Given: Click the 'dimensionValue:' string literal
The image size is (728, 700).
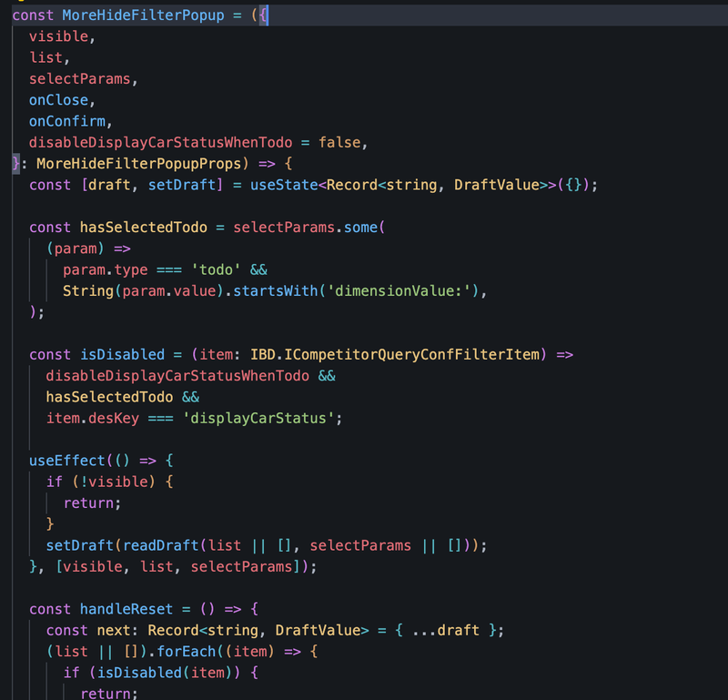Looking at the screenshot, I should pos(399,290).
